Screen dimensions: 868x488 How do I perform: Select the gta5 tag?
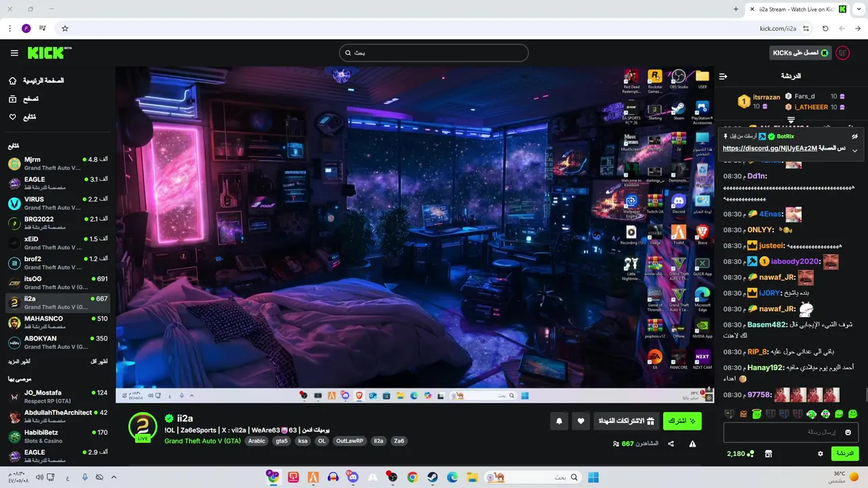281,441
